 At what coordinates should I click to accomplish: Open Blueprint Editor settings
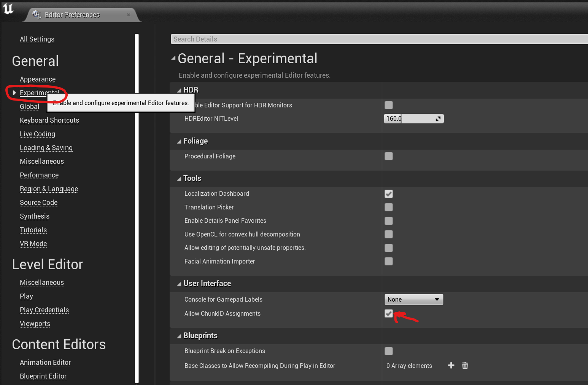[43, 376]
